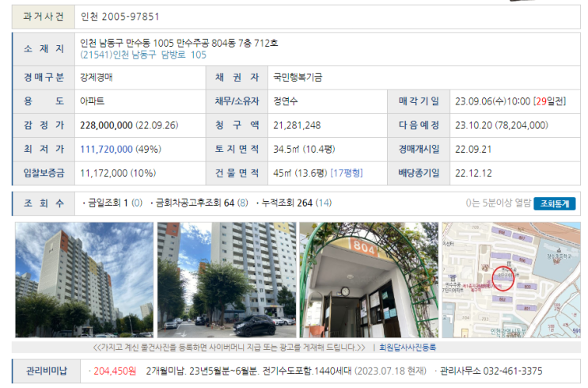Click the next scheduled date 23.10.20
Viewport: 588px width, 388px height.
point(473,125)
